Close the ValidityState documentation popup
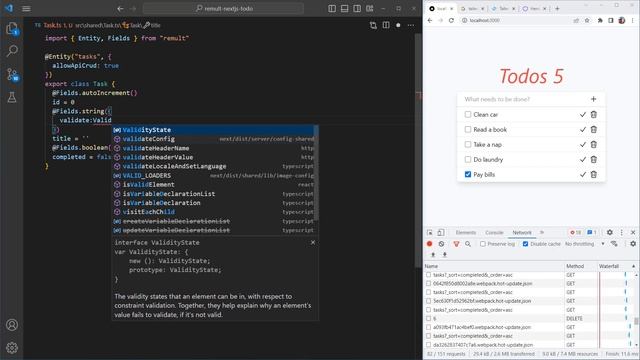This screenshot has height=360, width=640. tap(313, 242)
